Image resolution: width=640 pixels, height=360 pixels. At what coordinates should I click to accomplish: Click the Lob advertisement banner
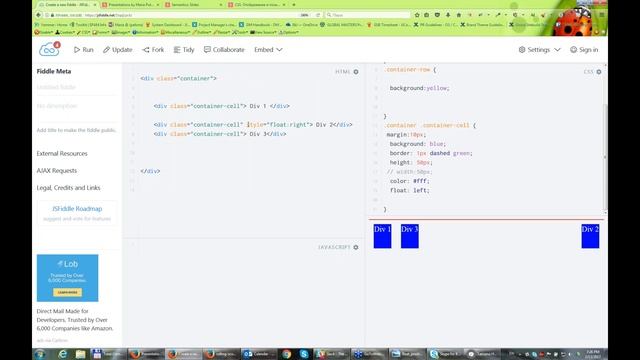point(67,278)
